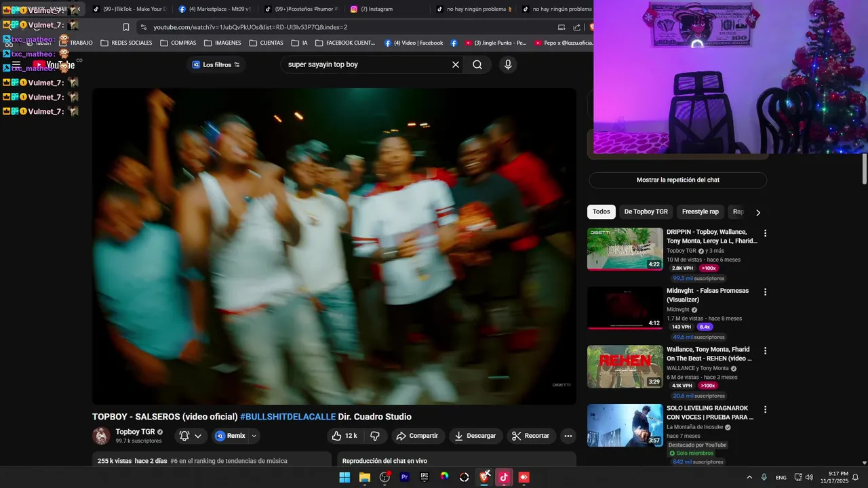868x488 pixels.
Task: Open the Windows Start menu
Action: (x=344, y=477)
